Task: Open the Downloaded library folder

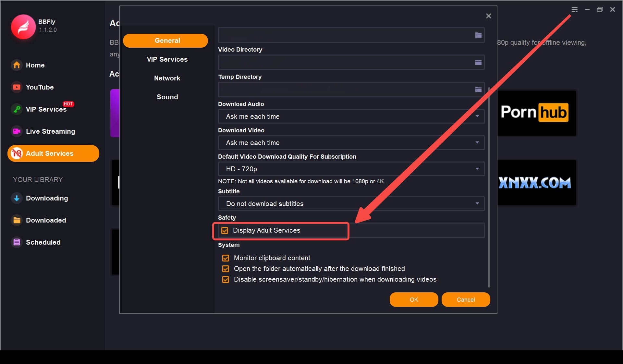Action: (46, 220)
